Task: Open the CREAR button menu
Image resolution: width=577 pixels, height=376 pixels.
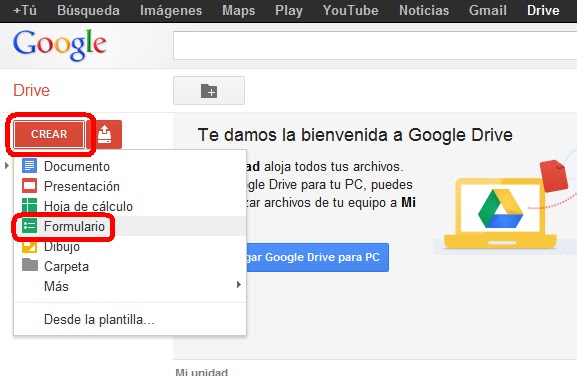Action: [49, 134]
